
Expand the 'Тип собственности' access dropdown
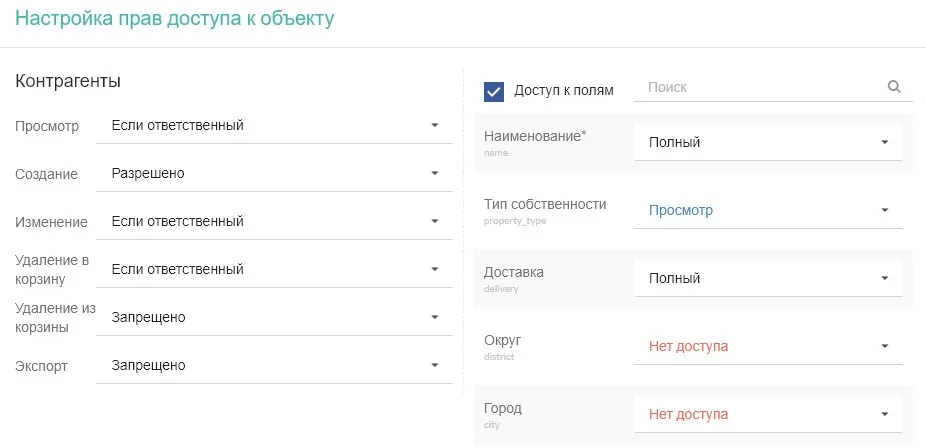coord(767,210)
